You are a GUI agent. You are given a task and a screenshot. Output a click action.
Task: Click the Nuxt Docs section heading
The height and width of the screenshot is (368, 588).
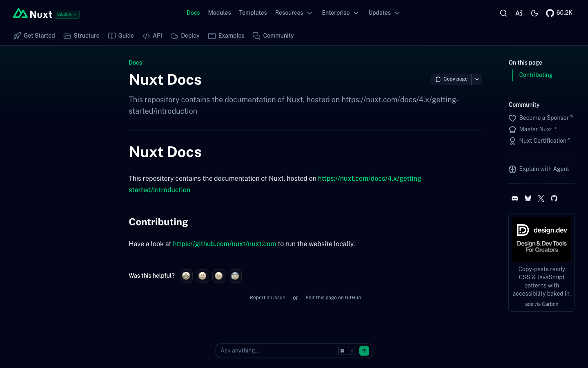[165, 152]
